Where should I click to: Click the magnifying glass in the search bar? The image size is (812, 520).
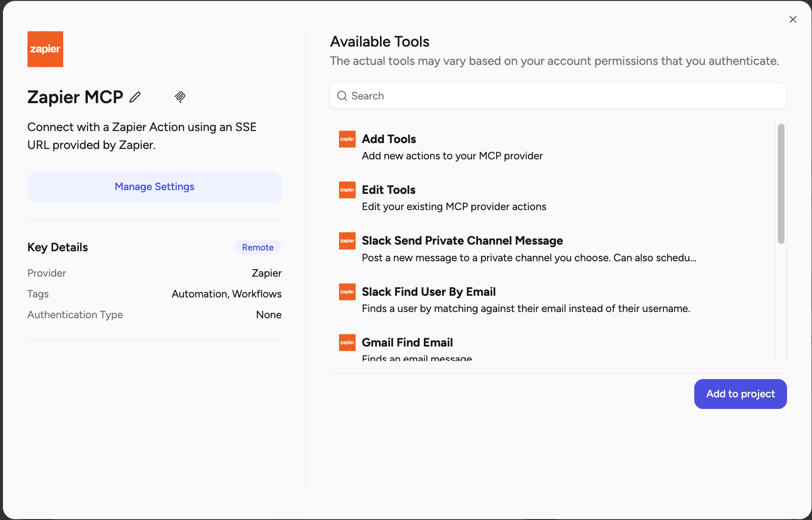pos(342,96)
